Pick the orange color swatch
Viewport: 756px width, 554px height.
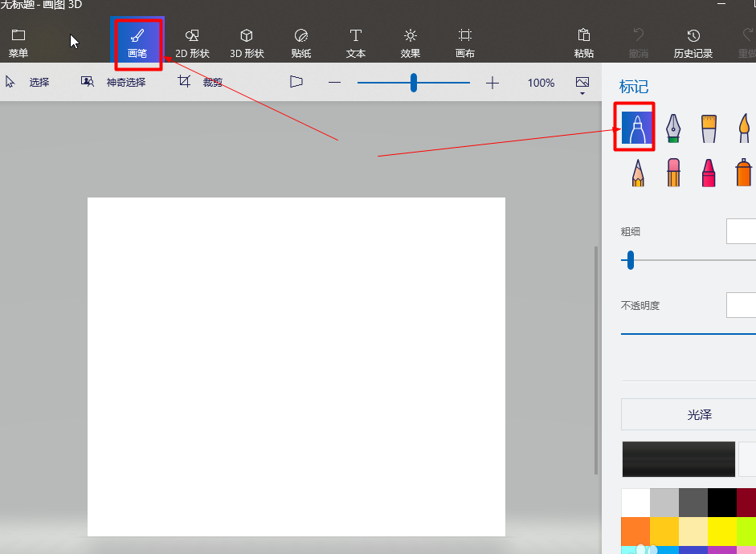(635, 532)
